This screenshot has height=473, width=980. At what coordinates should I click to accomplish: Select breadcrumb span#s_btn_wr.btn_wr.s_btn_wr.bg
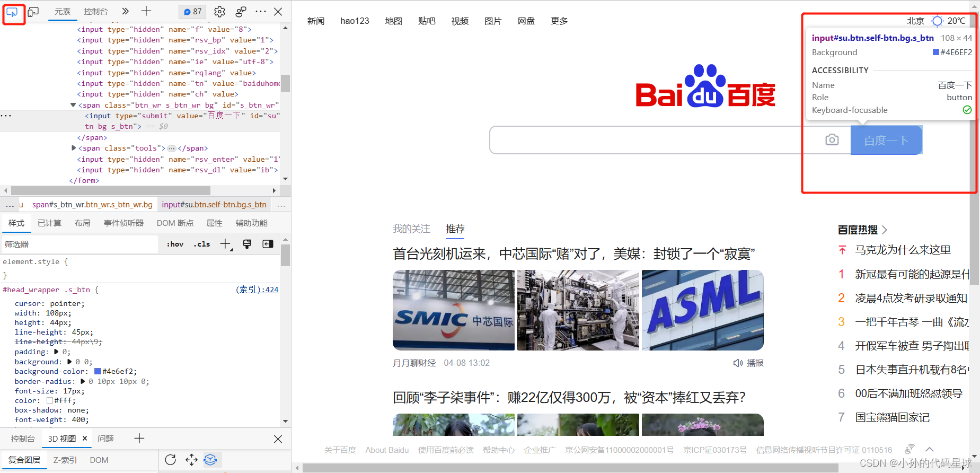pyautogui.click(x=92, y=205)
